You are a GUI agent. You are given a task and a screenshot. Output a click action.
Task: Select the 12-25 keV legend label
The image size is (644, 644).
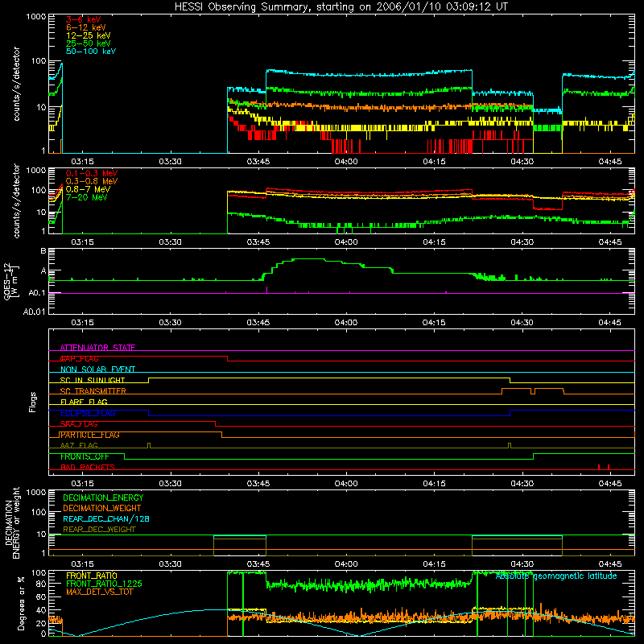[x=89, y=35]
